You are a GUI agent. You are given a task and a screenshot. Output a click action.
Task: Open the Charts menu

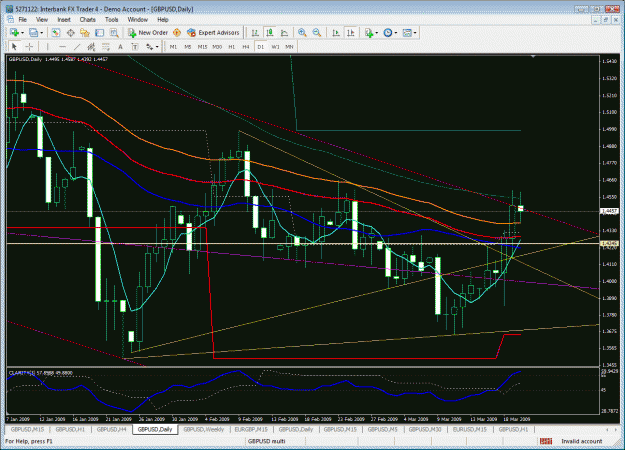87,20
